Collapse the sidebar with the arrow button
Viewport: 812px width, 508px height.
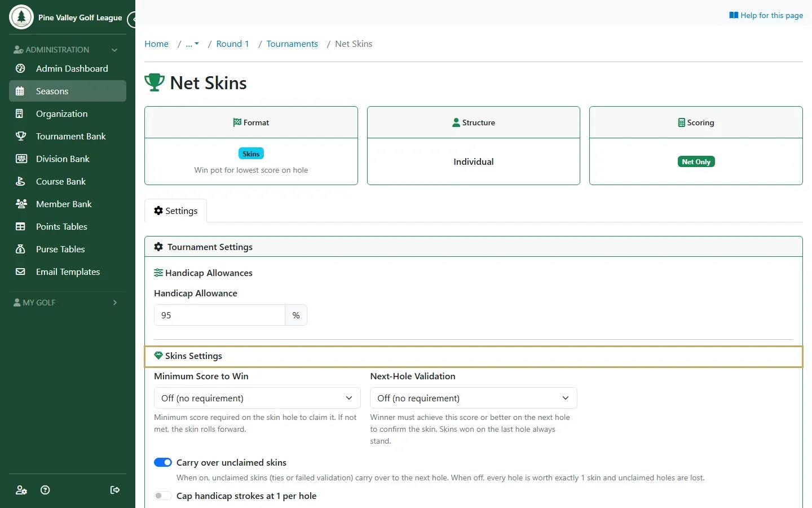pos(133,20)
